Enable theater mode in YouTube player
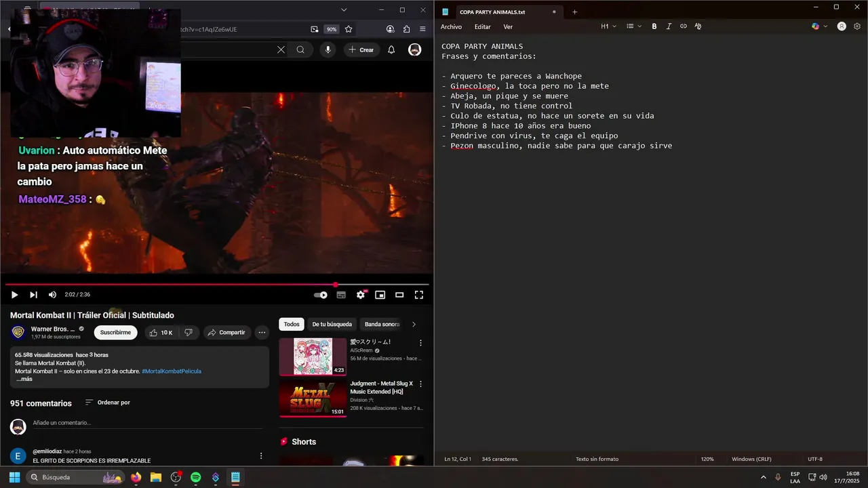868x488 pixels. (399, 295)
